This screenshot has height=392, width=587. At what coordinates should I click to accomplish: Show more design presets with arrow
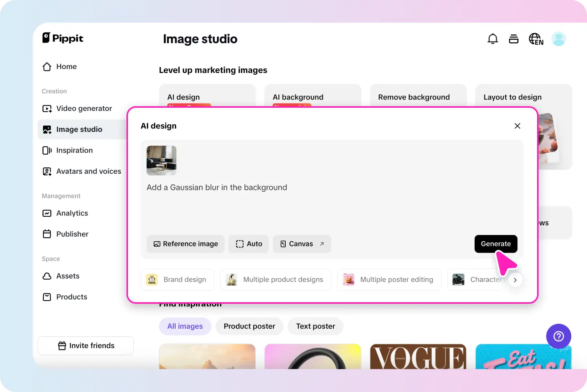(515, 280)
